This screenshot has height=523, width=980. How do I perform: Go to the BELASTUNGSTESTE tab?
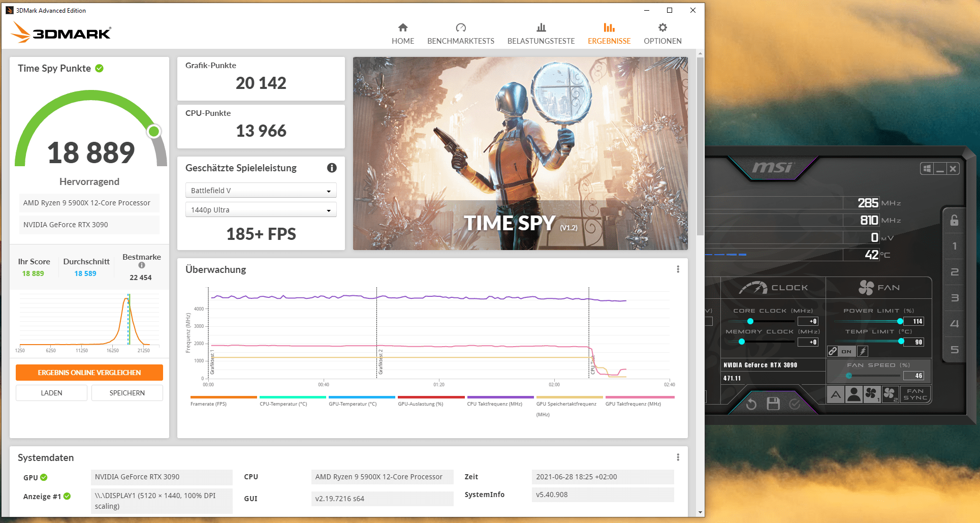pyautogui.click(x=541, y=34)
